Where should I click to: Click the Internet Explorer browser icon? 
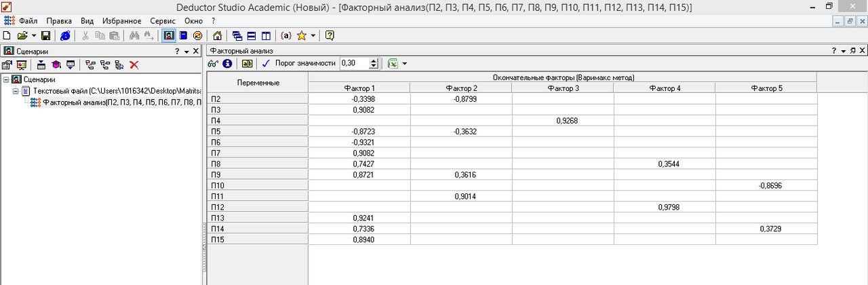[x=65, y=35]
